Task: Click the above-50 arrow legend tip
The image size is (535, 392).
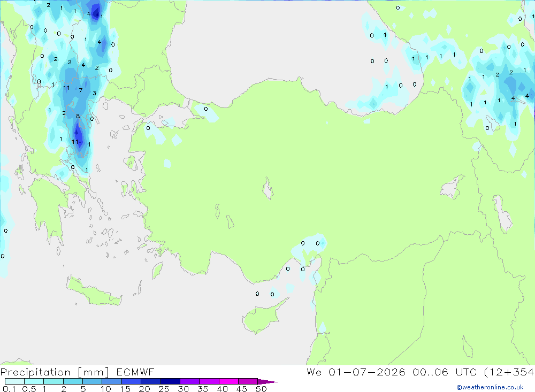Action: (x=267, y=382)
